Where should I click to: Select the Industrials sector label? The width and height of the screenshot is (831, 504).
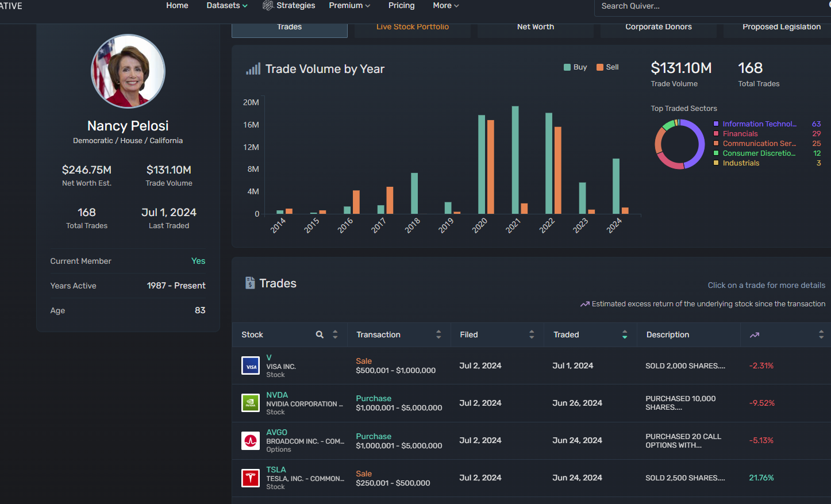[x=741, y=163]
